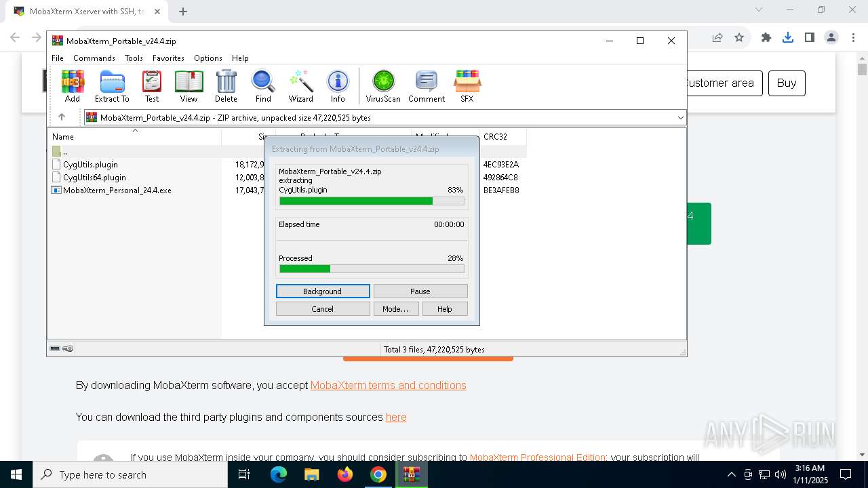Open the Find magnifier tool
This screenshot has height=488, width=868.
click(263, 86)
